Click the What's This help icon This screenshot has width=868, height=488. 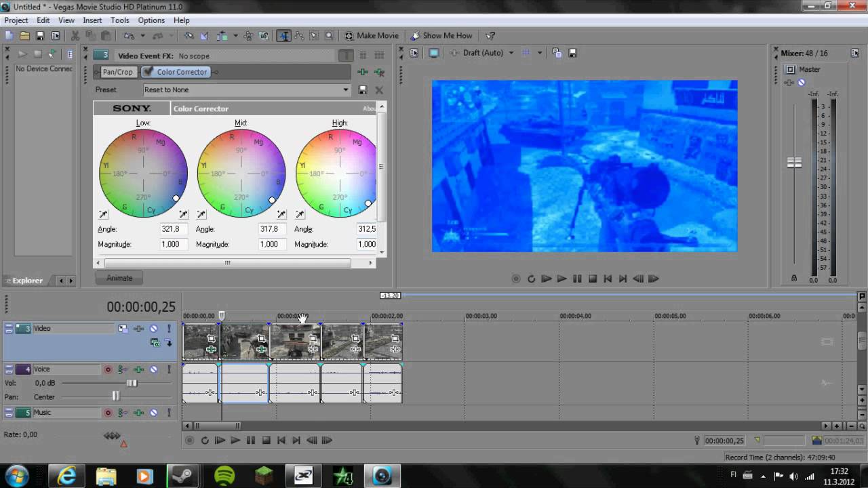coord(490,35)
